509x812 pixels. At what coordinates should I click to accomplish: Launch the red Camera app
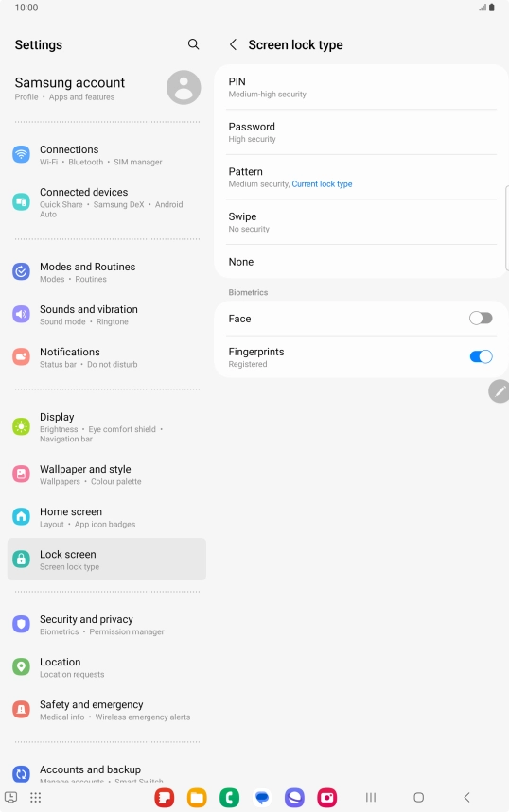pos(327,798)
